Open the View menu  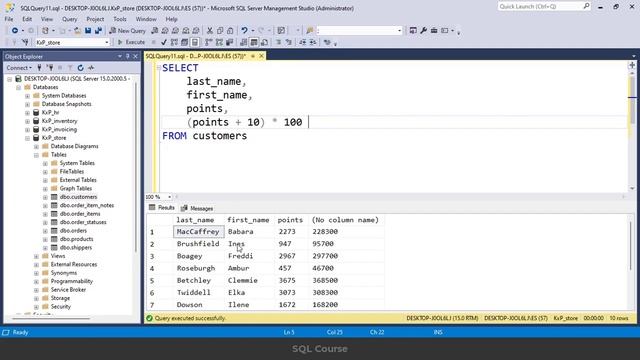pyautogui.click(x=47, y=19)
